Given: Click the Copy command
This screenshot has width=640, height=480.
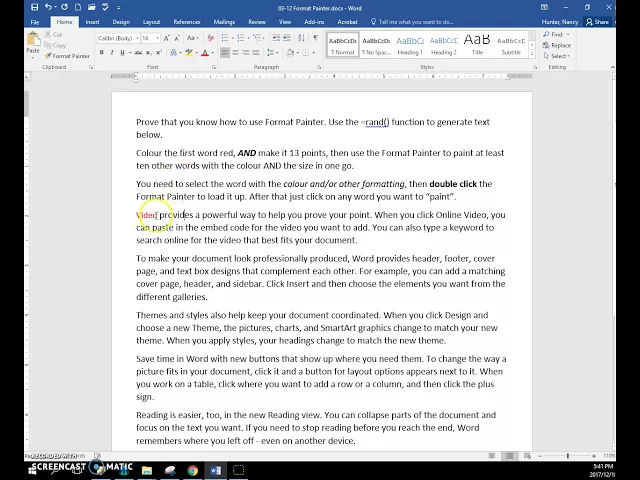Looking at the screenshot, I should [55, 45].
